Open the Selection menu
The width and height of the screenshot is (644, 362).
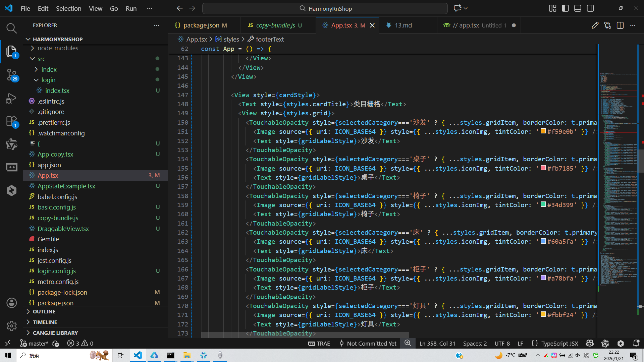68,8
